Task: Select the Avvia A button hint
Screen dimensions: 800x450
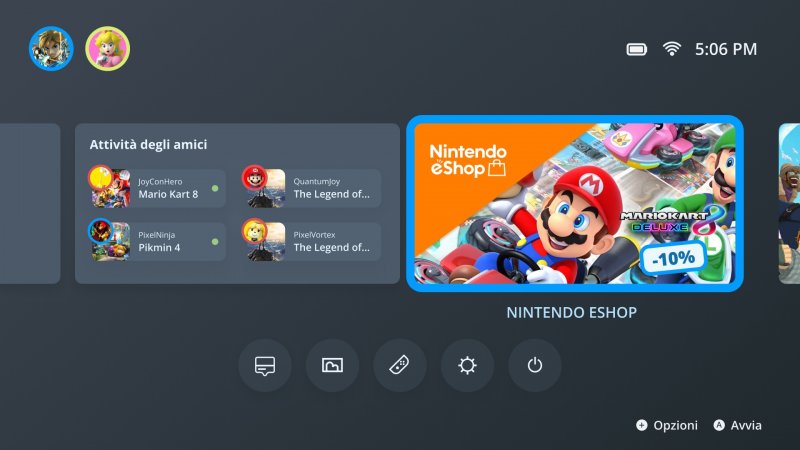Action: pyautogui.click(x=737, y=425)
